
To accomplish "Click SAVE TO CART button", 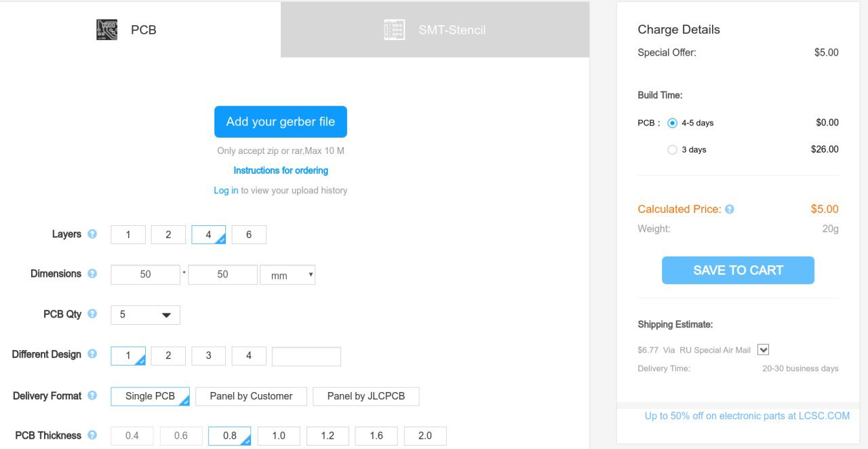I will [x=738, y=270].
